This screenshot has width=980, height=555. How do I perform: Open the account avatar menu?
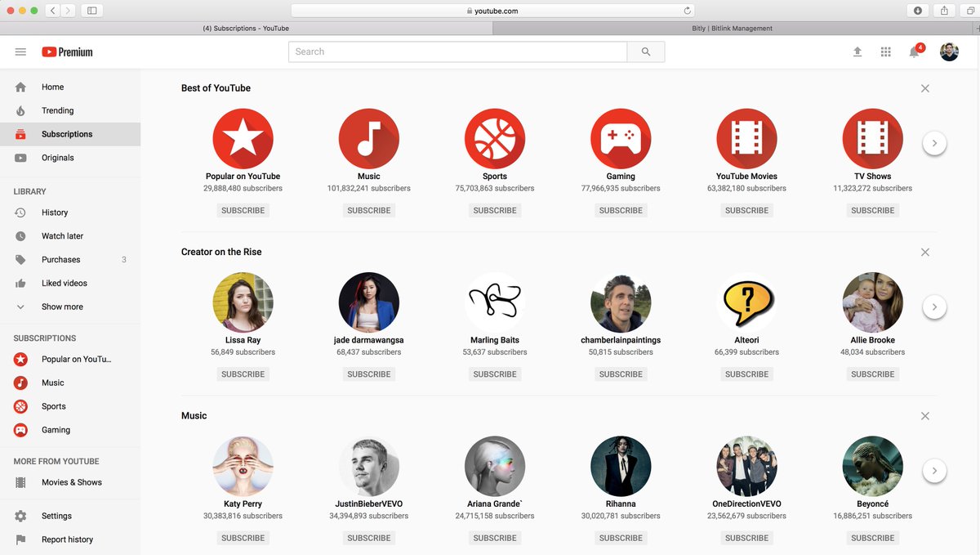click(x=949, y=51)
